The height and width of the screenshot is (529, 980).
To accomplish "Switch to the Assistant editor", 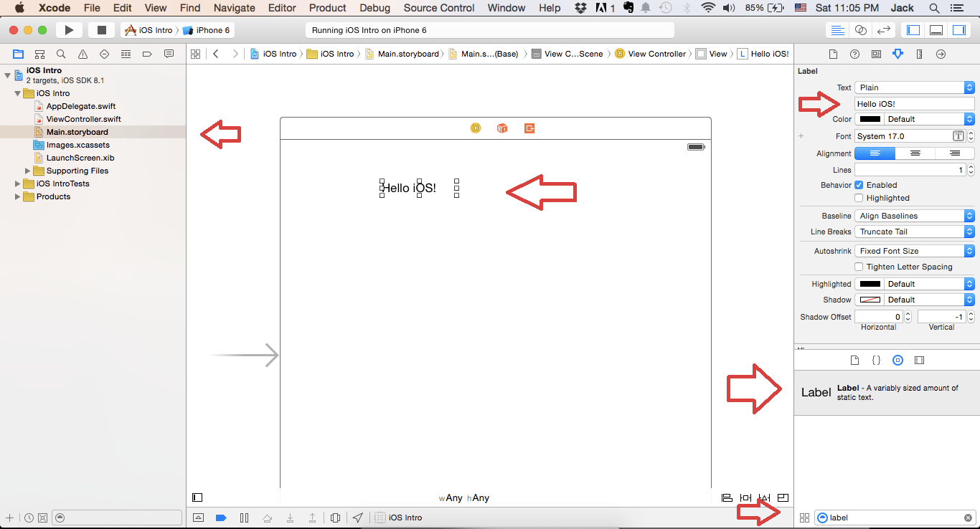I will pos(861,30).
